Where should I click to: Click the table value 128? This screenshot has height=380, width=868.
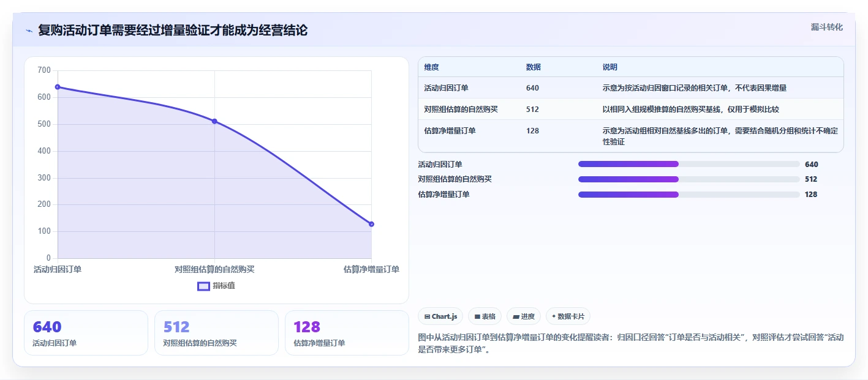532,131
